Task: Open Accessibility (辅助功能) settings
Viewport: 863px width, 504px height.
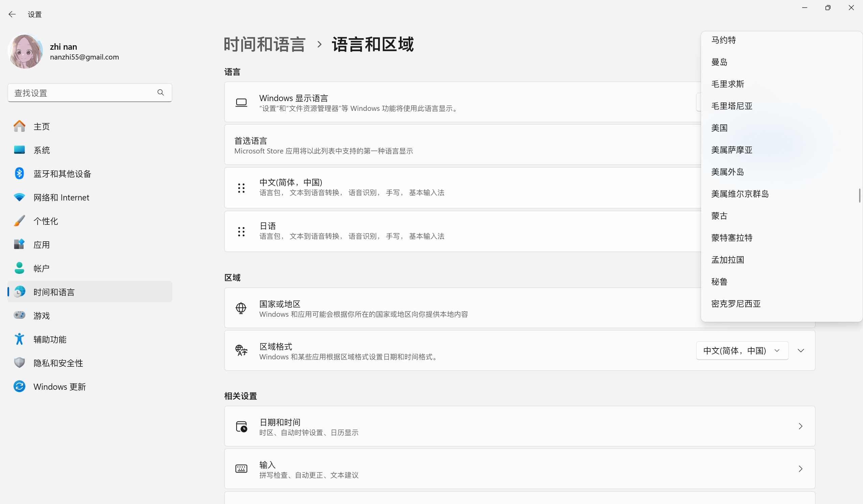Action: (x=50, y=339)
